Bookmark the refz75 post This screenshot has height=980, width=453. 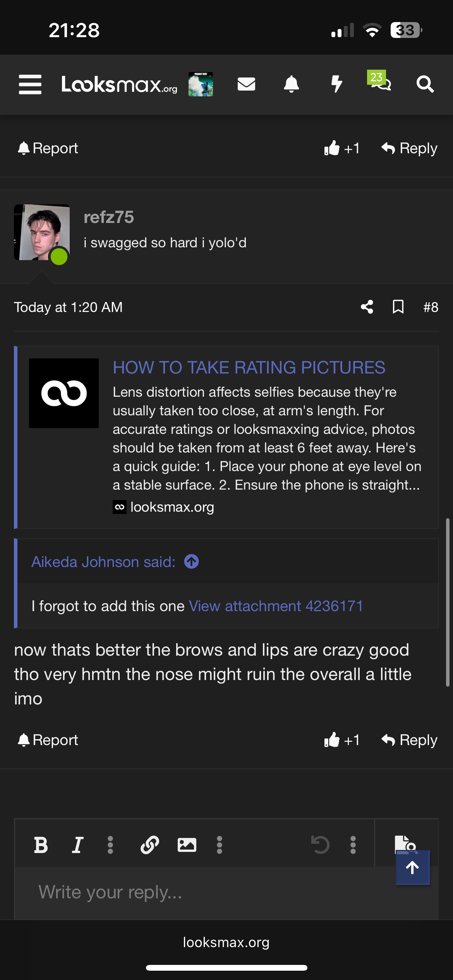pyautogui.click(x=398, y=307)
